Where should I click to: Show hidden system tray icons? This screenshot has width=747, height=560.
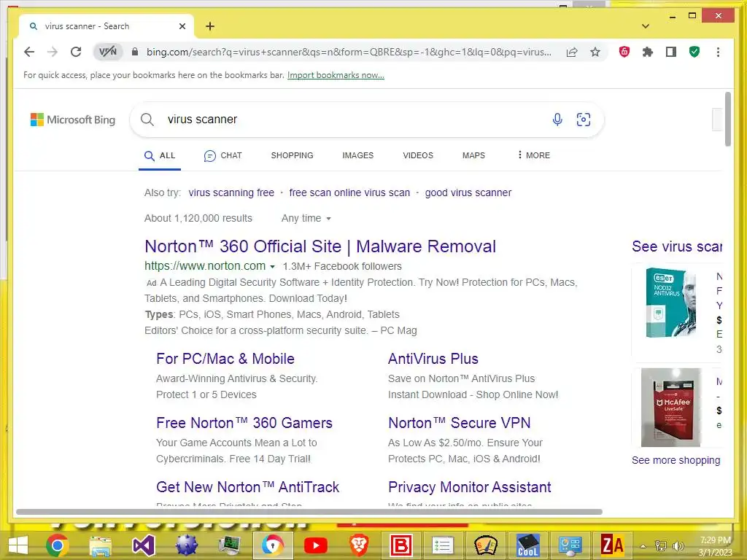tap(643, 546)
